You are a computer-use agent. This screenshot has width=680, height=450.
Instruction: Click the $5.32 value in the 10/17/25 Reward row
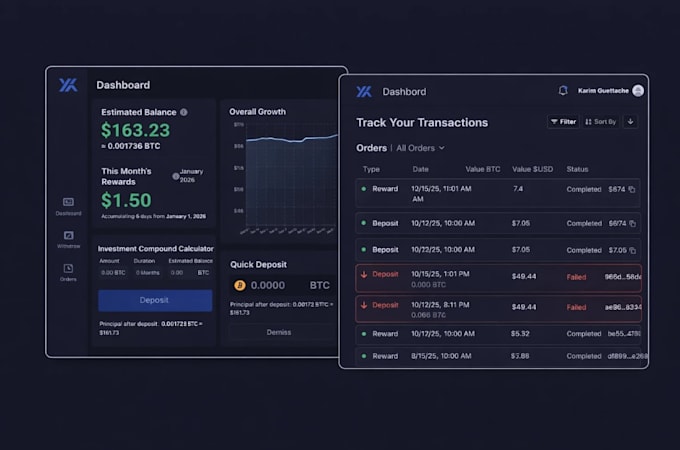click(520, 334)
